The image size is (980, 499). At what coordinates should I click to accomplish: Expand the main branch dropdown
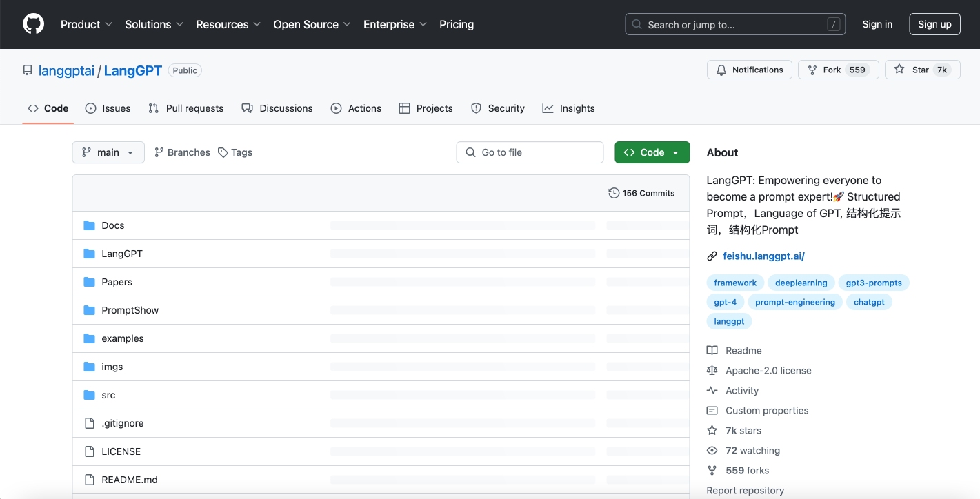point(108,152)
